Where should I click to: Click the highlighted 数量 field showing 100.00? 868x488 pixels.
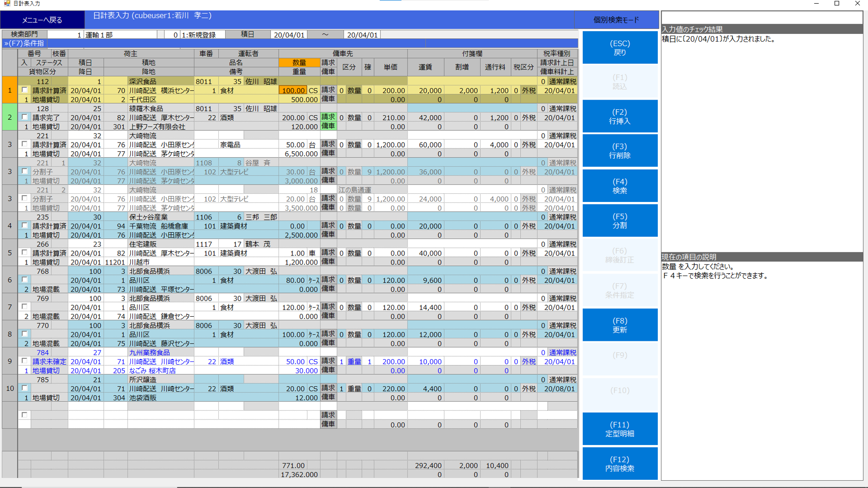pos(293,90)
